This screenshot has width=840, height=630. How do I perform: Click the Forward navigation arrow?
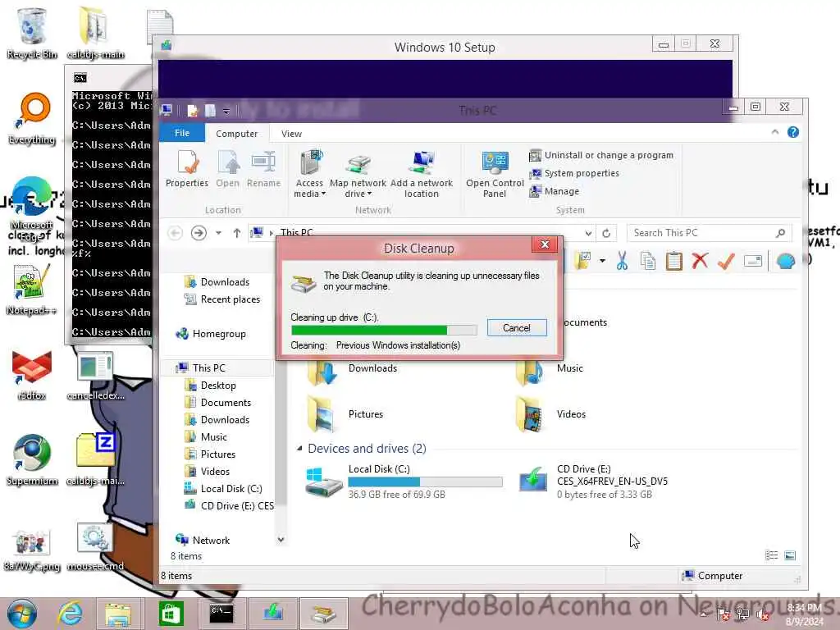tap(199, 233)
